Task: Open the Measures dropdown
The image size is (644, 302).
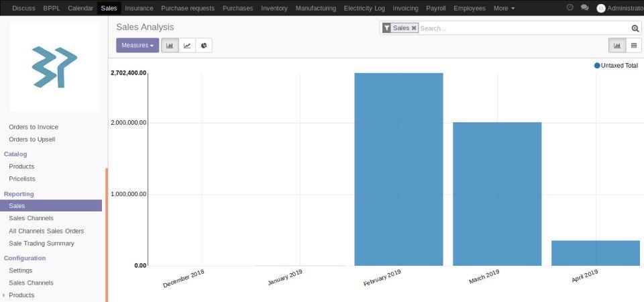Action: point(138,46)
